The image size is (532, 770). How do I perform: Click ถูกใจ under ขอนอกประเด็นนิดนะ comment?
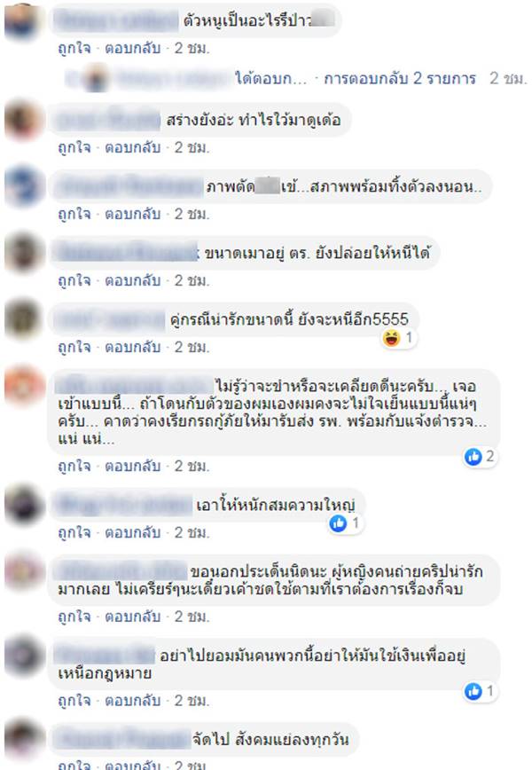(74, 617)
